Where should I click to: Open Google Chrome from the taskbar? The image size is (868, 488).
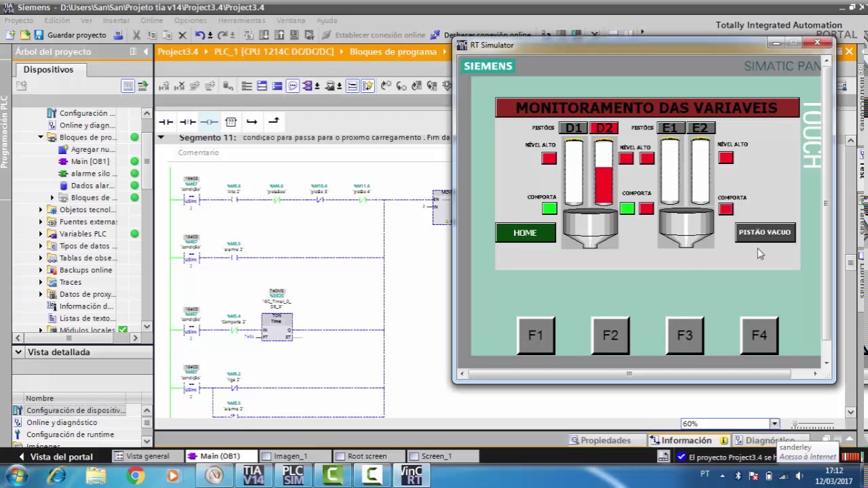(x=136, y=476)
